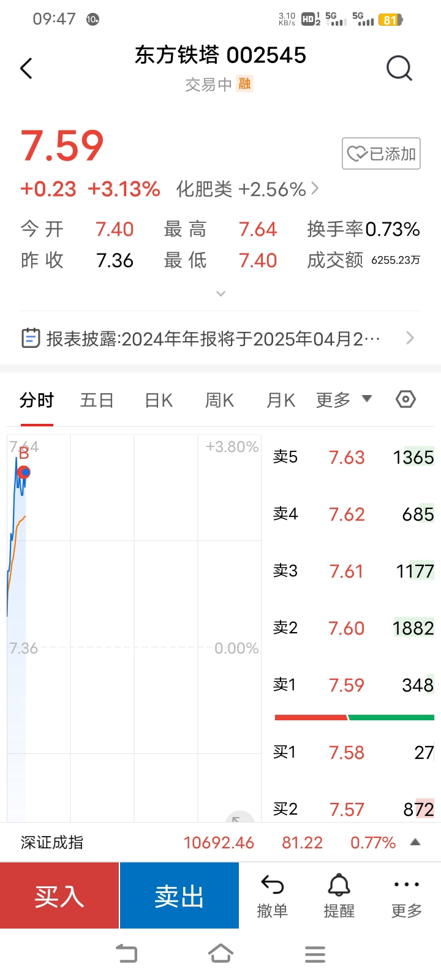This screenshot has width=441, height=980.
Task: Expand chart to fullscreen arrow icon
Action: [x=239, y=817]
